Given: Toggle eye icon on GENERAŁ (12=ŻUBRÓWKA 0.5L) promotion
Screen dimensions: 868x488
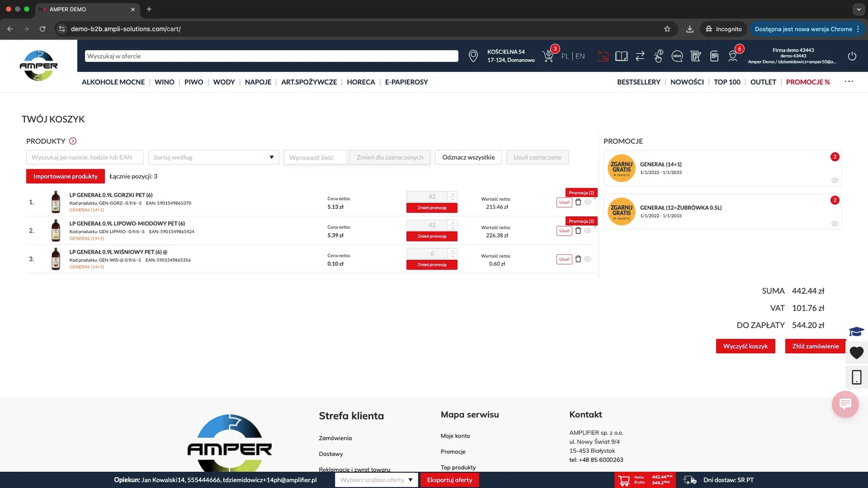Looking at the screenshot, I should [x=835, y=224].
